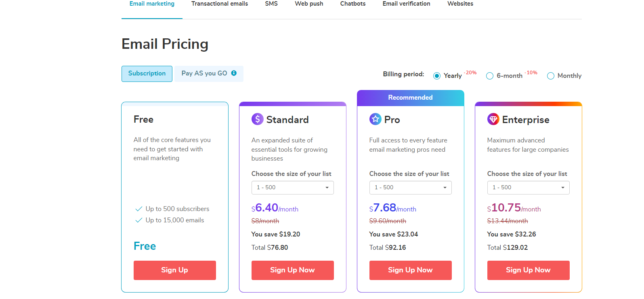Viewport: 644px width, 299px height.
Task: Select the Monthly billing period
Action: (x=551, y=76)
